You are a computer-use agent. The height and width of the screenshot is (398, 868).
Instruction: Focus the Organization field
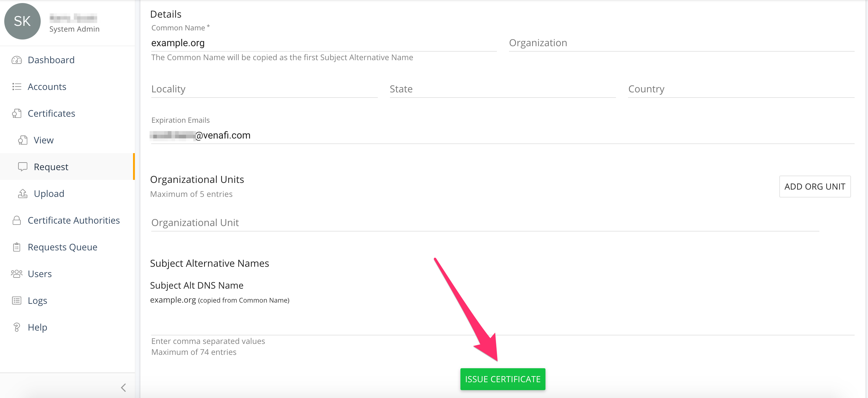(681, 43)
